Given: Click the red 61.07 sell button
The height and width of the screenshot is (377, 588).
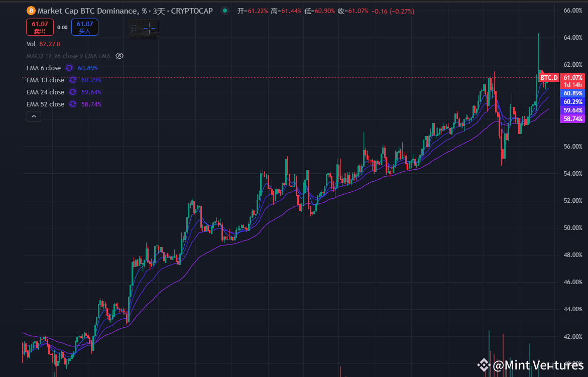Looking at the screenshot, I should 40,27.
